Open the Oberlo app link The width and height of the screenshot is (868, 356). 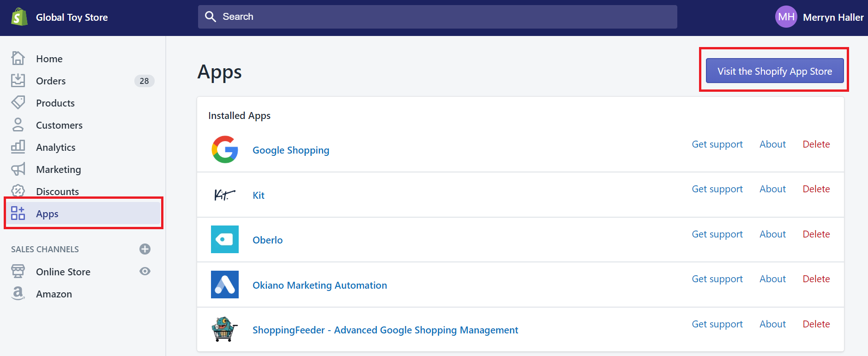pos(268,240)
